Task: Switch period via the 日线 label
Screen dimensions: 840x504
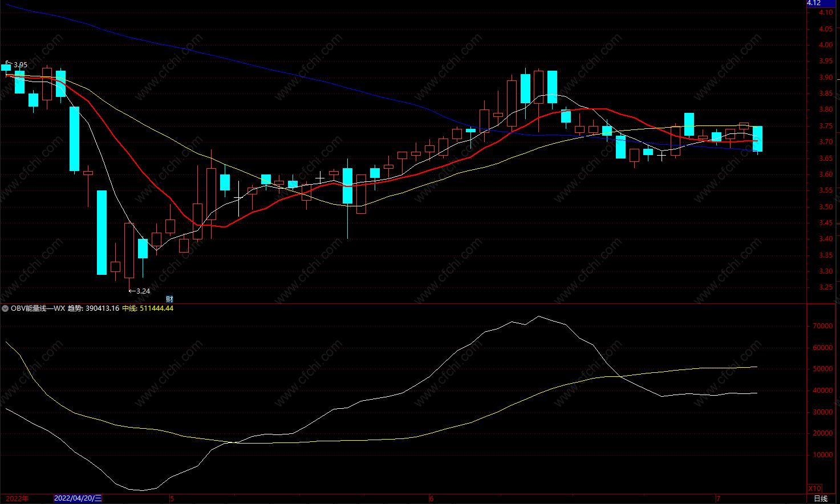Action: pos(821,498)
